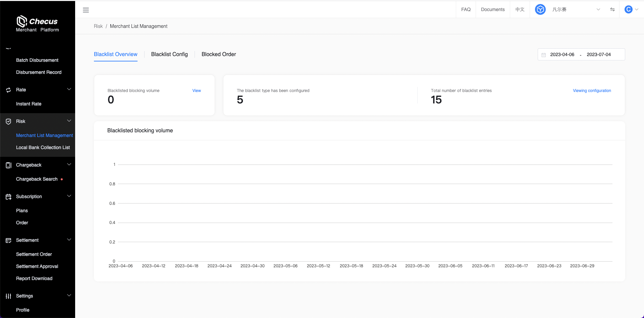
Task: Collapse the Settlement sidebar section
Action: click(x=69, y=240)
